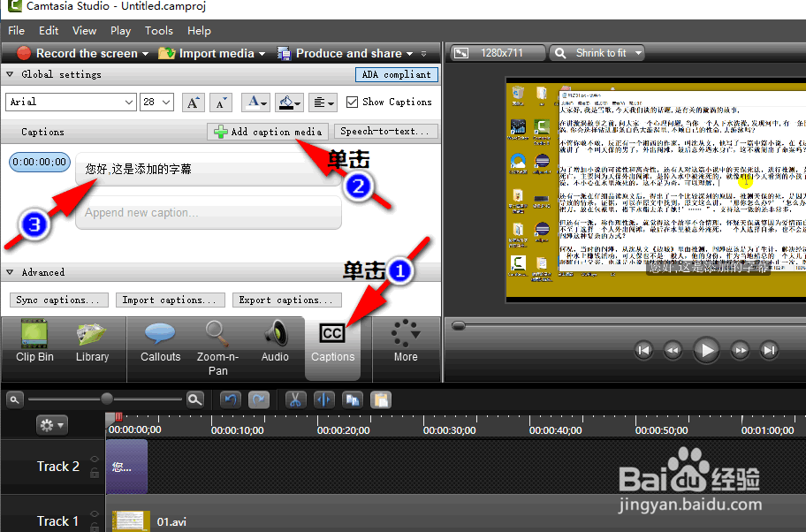Click the rewind step-backward button
The height and width of the screenshot is (532, 806).
673,351
